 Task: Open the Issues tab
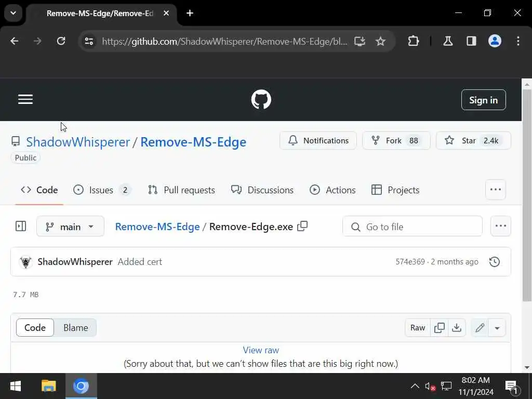pyautogui.click(x=102, y=190)
